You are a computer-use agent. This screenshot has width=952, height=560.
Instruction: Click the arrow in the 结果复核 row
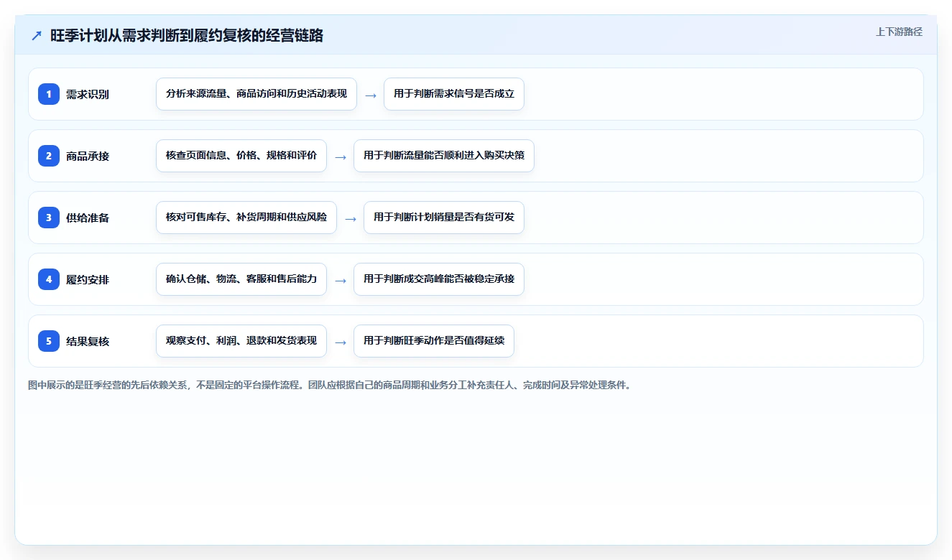pyautogui.click(x=341, y=342)
